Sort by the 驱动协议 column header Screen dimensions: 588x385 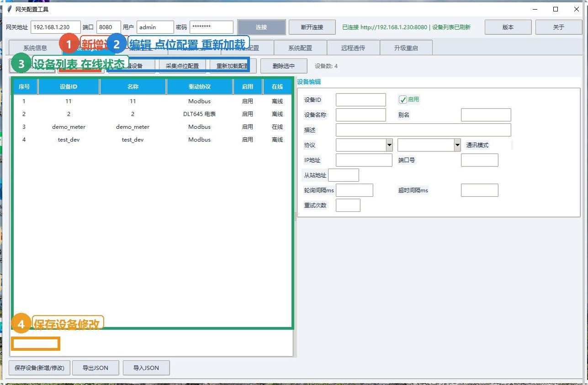(x=200, y=86)
